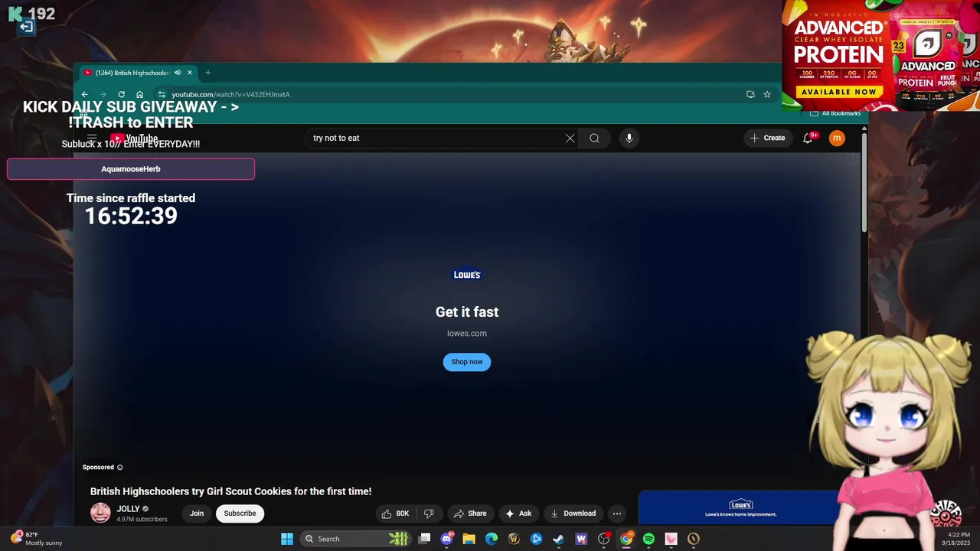Go back to the previous browser page

point(85,94)
